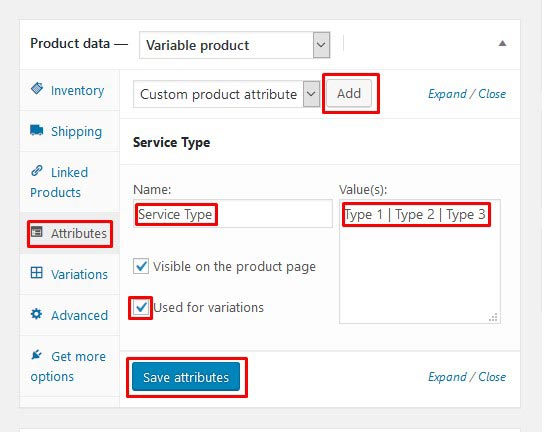This screenshot has height=432, width=542.
Task: Click the Attributes list icon
Action: tap(37, 232)
